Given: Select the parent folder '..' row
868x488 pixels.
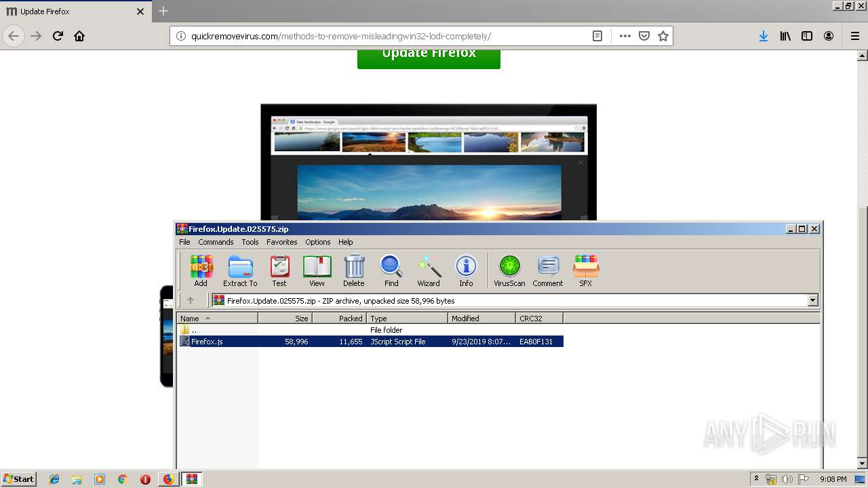Looking at the screenshot, I should (x=371, y=330).
